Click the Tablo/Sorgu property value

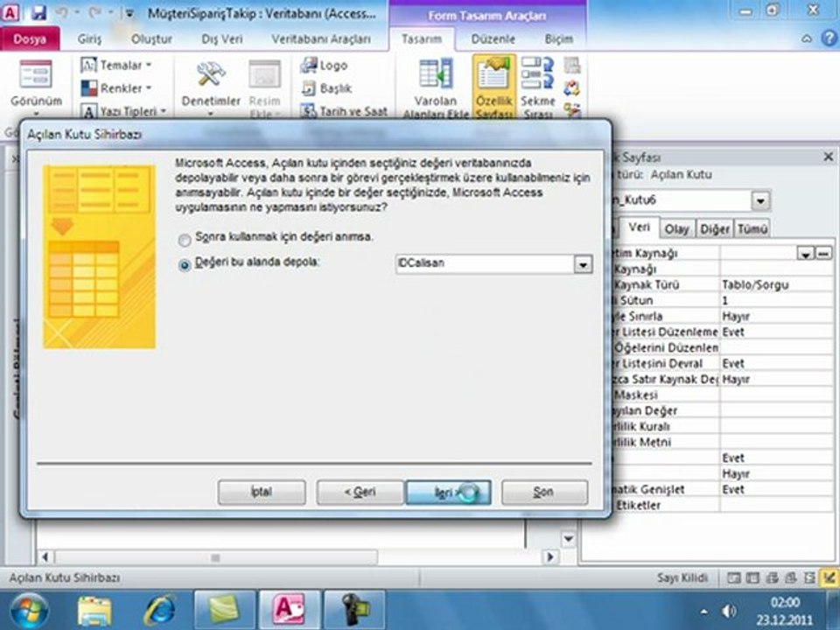point(776,284)
